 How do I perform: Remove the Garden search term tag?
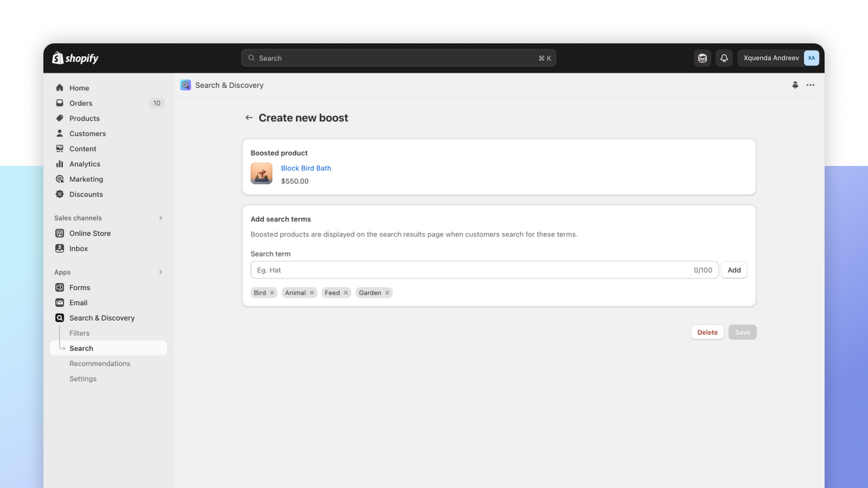tap(387, 292)
